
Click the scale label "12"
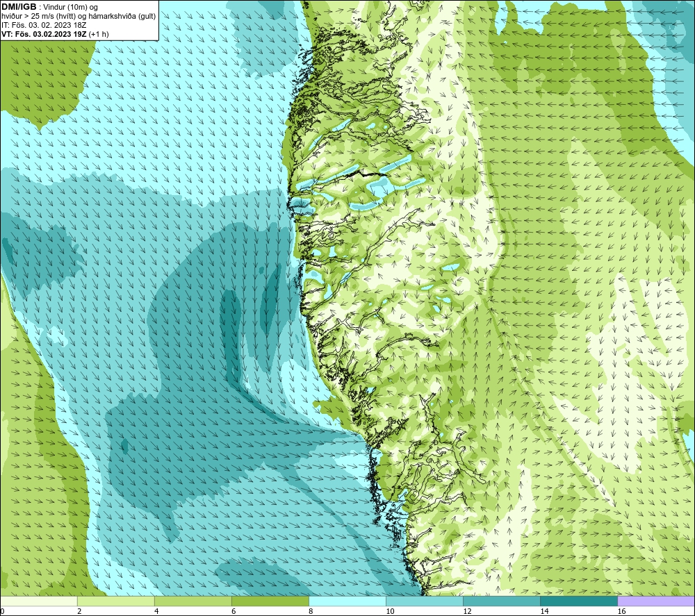tap(467, 612)
